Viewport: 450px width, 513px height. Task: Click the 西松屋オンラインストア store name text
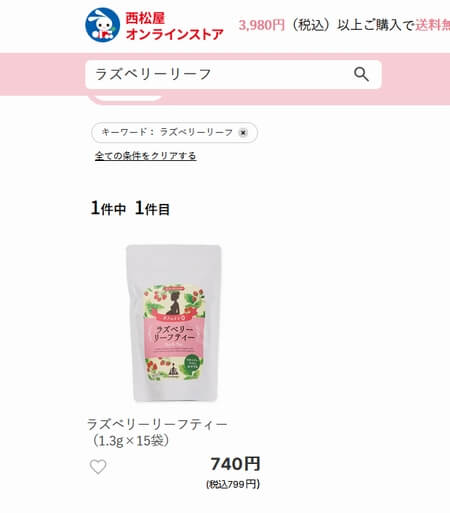click(174, 26)
